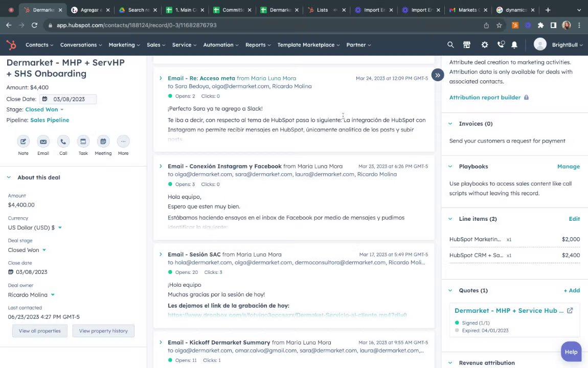Open the Marketing menu
The width and height of the screenshot is (588, 368).
(x=124, y=45)
